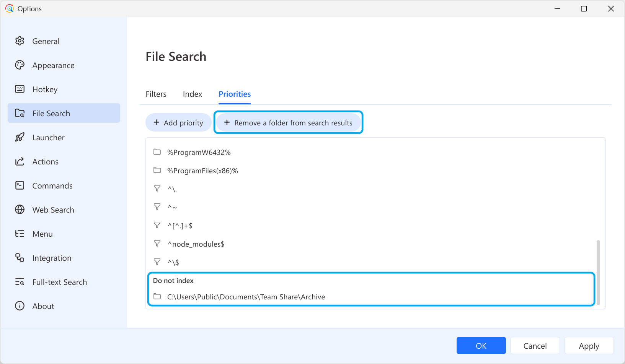Click the Appearance palette icon
Image resolution: width=625 pixels, height=364 pixels.
pyautogui.click(x=20, y=65)
